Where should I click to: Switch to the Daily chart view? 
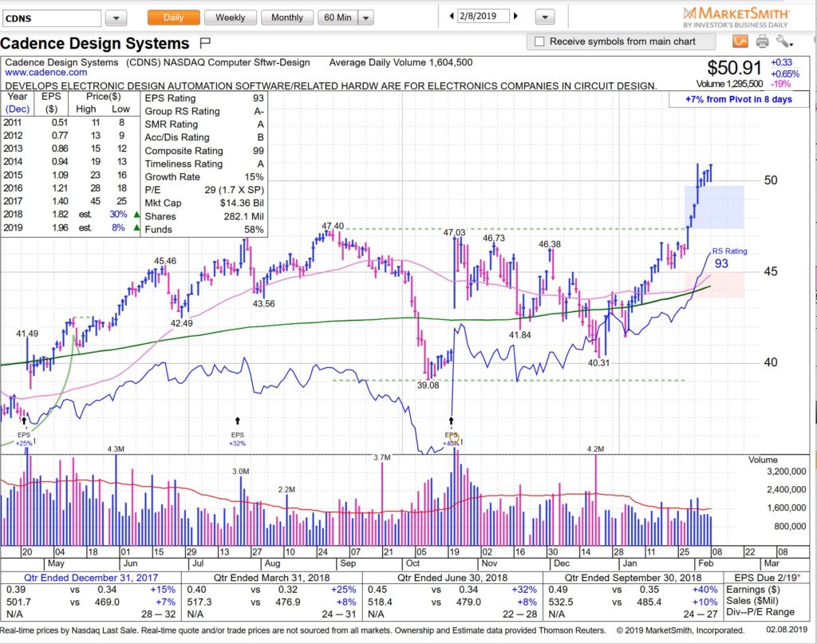point(173,18)
